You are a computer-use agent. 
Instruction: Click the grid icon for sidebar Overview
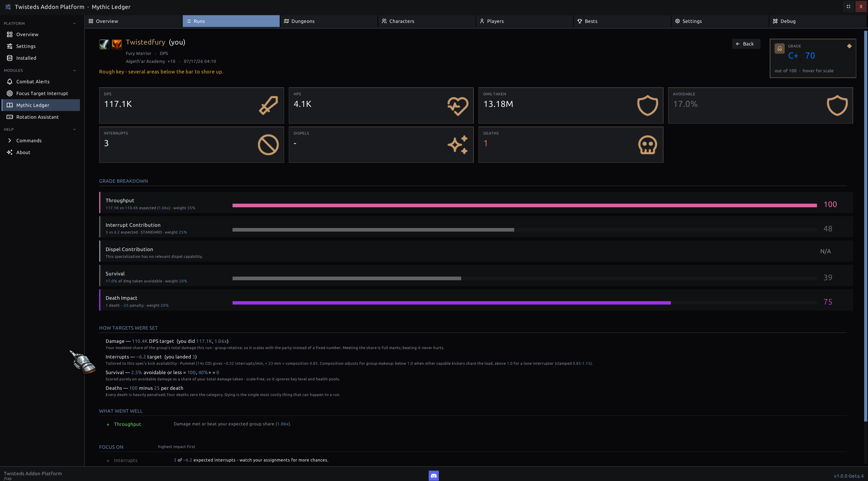coord(10,34)
